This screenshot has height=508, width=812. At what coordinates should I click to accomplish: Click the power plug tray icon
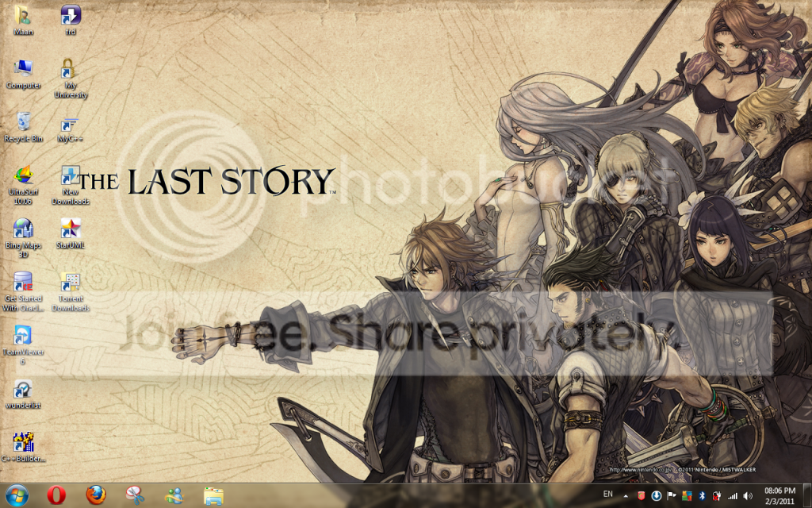717,496
